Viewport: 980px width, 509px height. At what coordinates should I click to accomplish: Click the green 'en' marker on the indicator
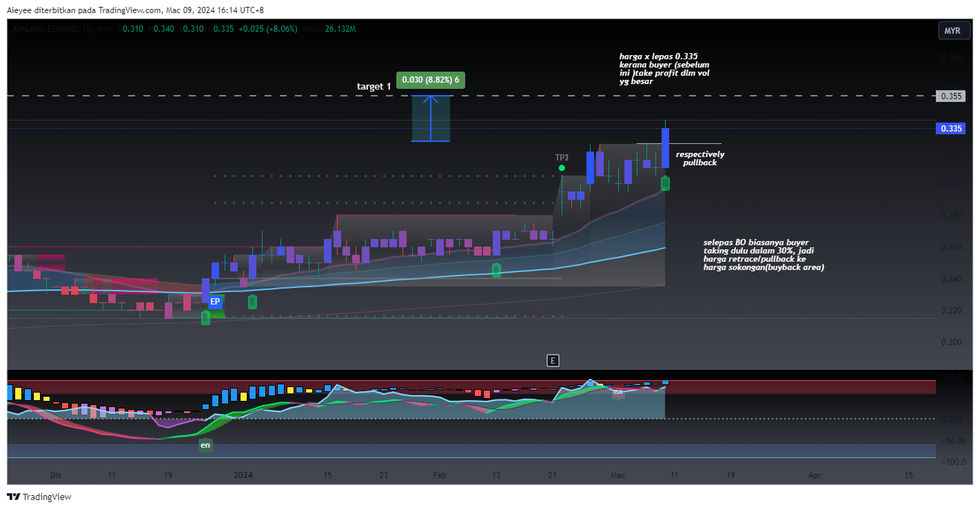(x=205, y=446)
